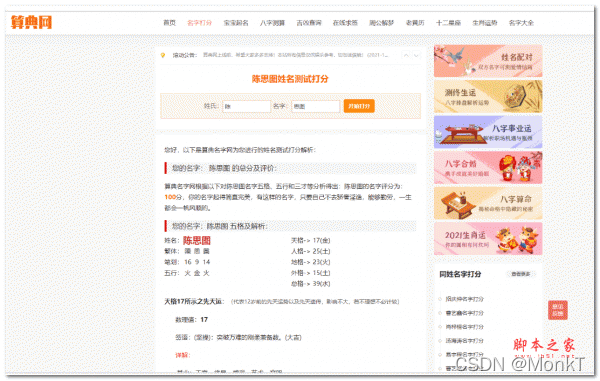Click the red 陈思图 name text
The height and width of the screenshot is (381, 600).
pyautogui.click(x=197, y=240)
